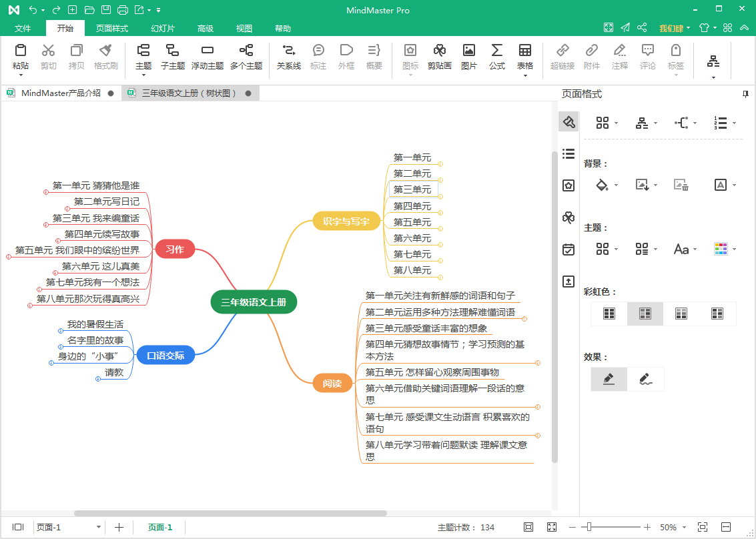
Task: Open the numbering list dropdown in panel
Action: pos(734,123)
